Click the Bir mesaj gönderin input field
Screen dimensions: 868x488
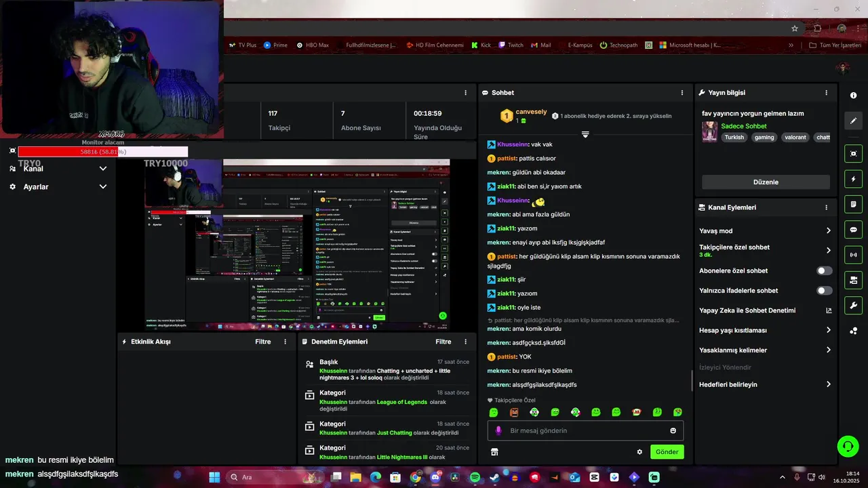coord(585,430)
